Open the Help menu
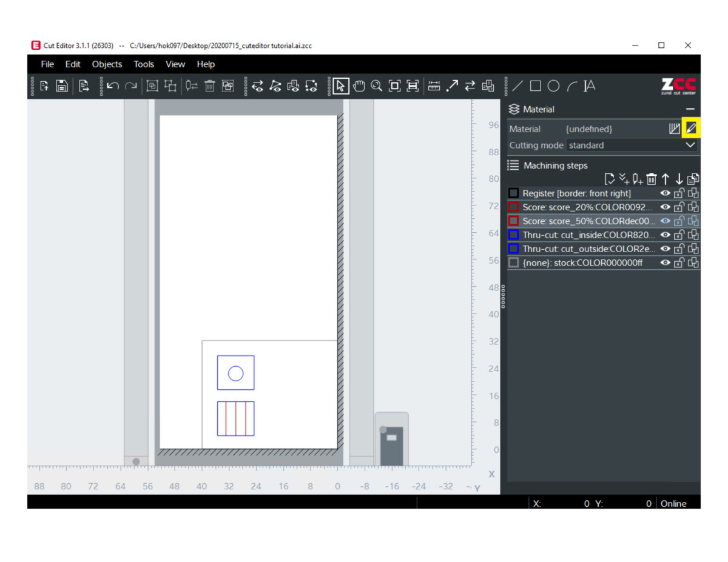 tap(206, 64)
